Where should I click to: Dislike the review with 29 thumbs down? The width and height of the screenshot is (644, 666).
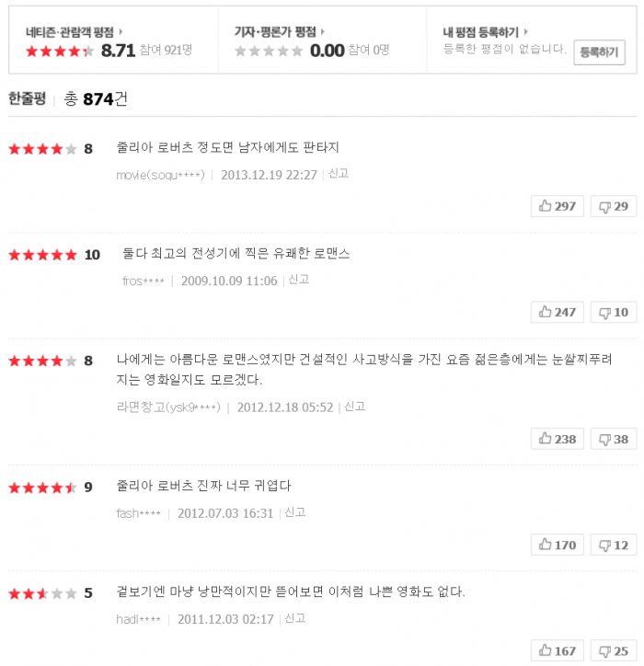pyautogui.click(x=613, y=206)
